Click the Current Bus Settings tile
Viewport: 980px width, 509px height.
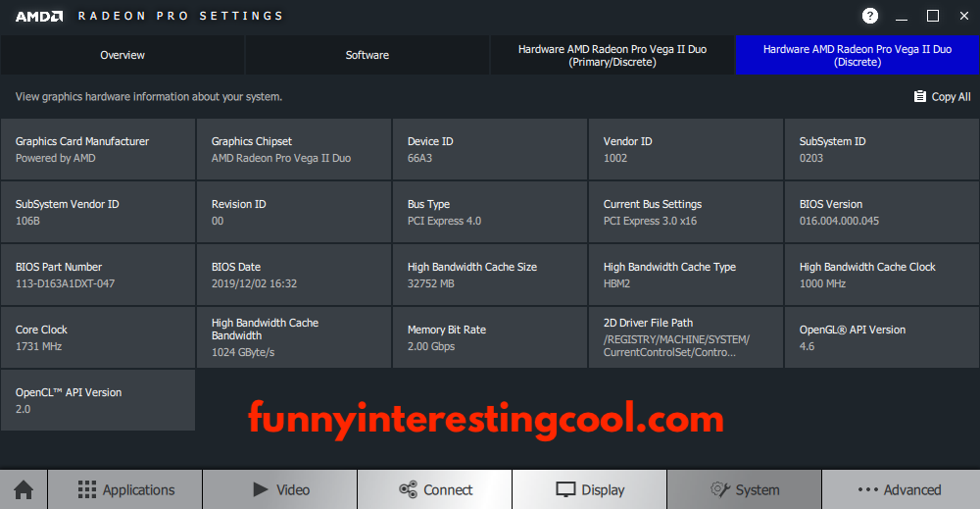686,212
